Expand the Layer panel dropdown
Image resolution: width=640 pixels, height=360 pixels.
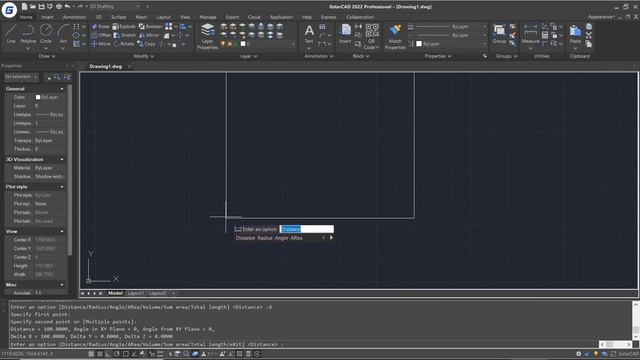pyautogui.click(x=248, y=56)
